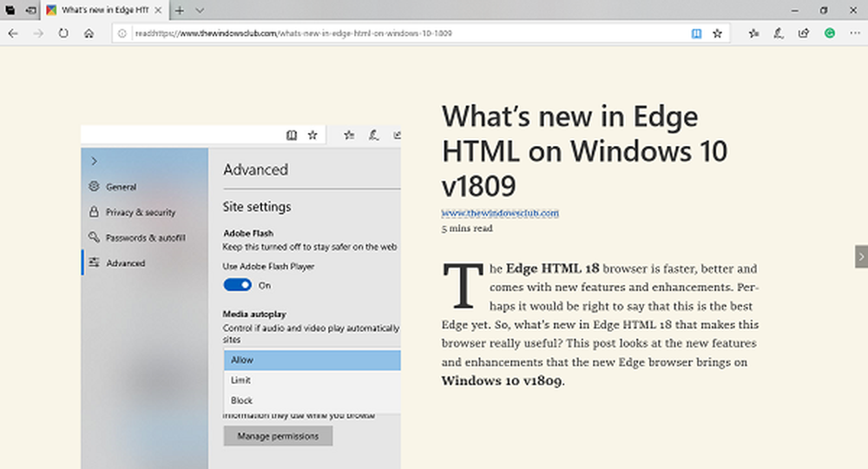
Task: Share this page
Action: pyautogui.click(x=804, y=34)
